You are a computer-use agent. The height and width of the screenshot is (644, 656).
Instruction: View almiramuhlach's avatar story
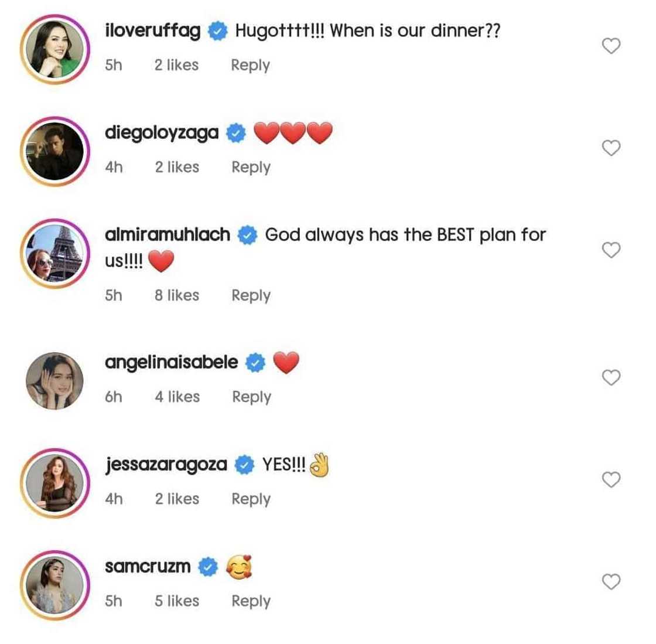[54, 253]
